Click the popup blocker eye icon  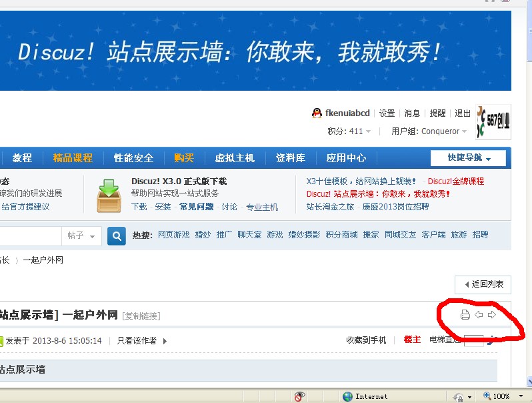(299, 396)
